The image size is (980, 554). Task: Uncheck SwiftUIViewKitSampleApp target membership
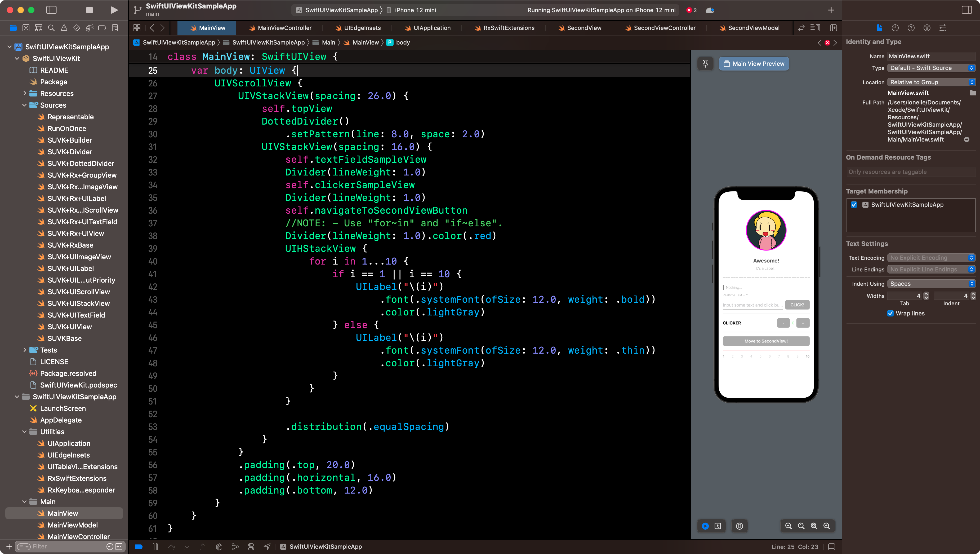(x=854, y=204)
